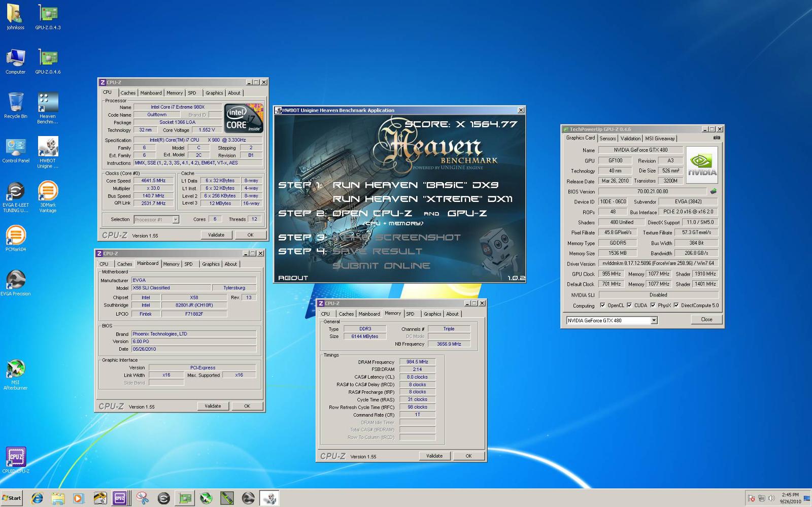Click Validate in top CPU-Z window
This screenshot has height=507, width=812.
[216, 235]
